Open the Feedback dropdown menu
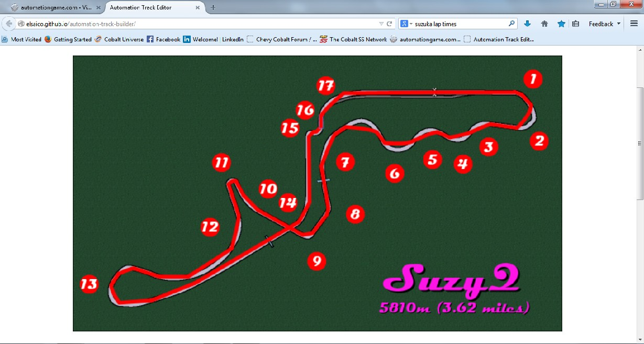 [604, 24]
